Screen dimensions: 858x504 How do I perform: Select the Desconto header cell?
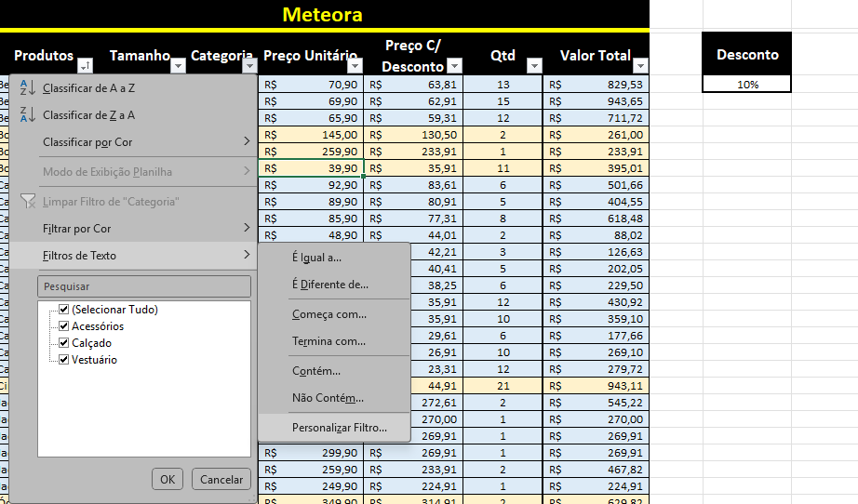tap(747, 54)
